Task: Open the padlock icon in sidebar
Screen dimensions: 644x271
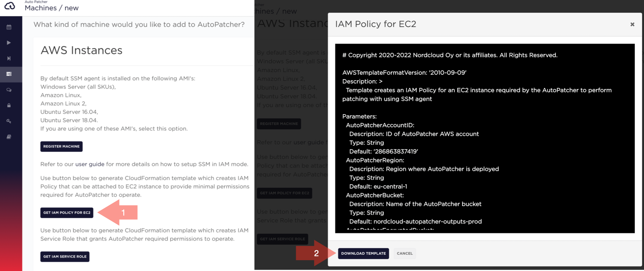Action: 9,105
